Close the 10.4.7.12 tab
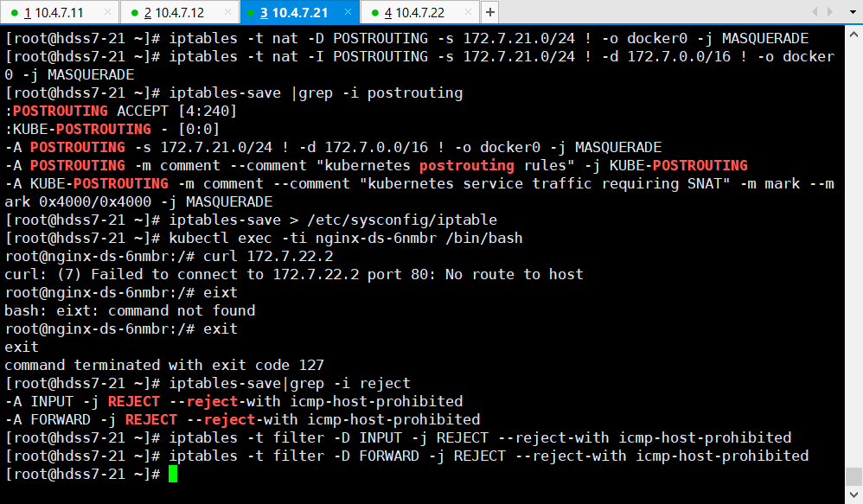 pyautogui.click(x=227, y=13)
